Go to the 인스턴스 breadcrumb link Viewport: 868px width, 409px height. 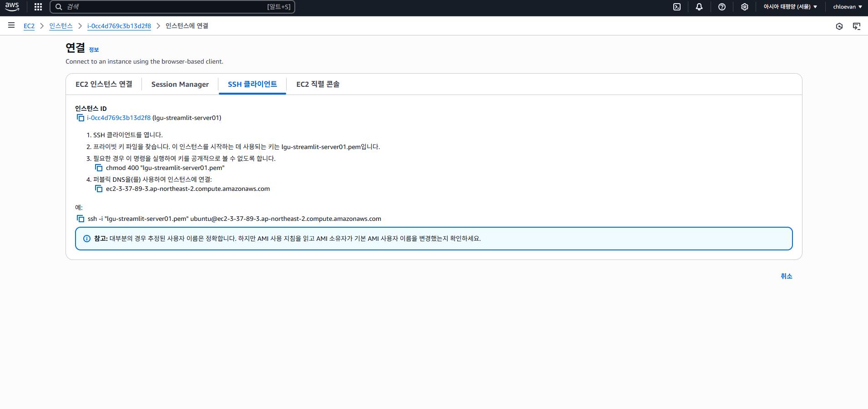click(61, 26)
